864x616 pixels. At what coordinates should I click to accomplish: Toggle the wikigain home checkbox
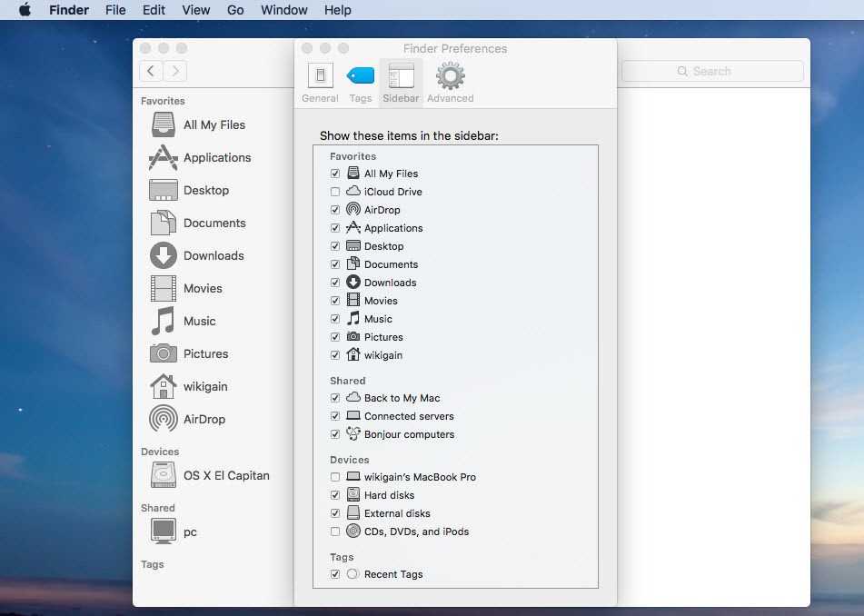point(335,355)
